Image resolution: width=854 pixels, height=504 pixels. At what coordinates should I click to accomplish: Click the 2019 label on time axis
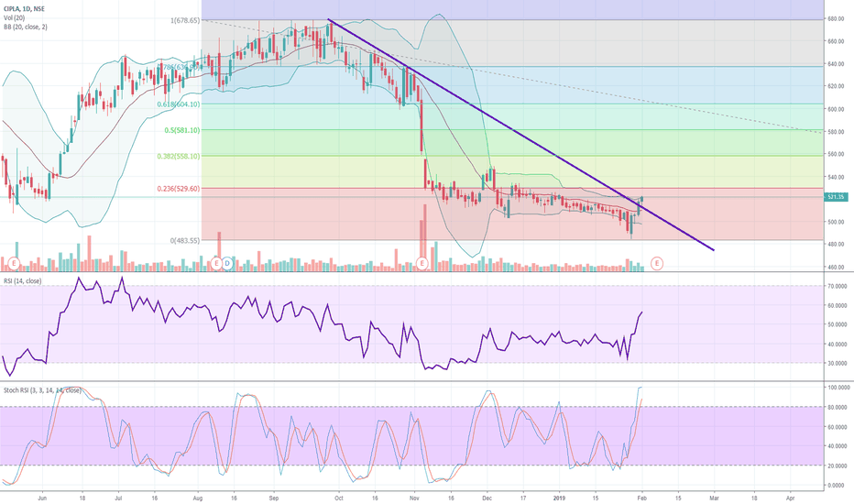point(559,498)
